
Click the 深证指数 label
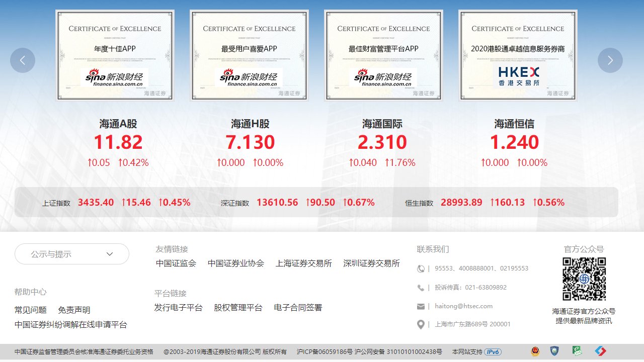[x=235, y=203]
